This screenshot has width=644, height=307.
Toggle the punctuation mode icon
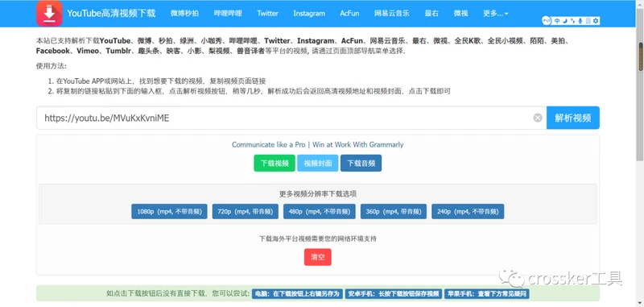tap(572, 21)
